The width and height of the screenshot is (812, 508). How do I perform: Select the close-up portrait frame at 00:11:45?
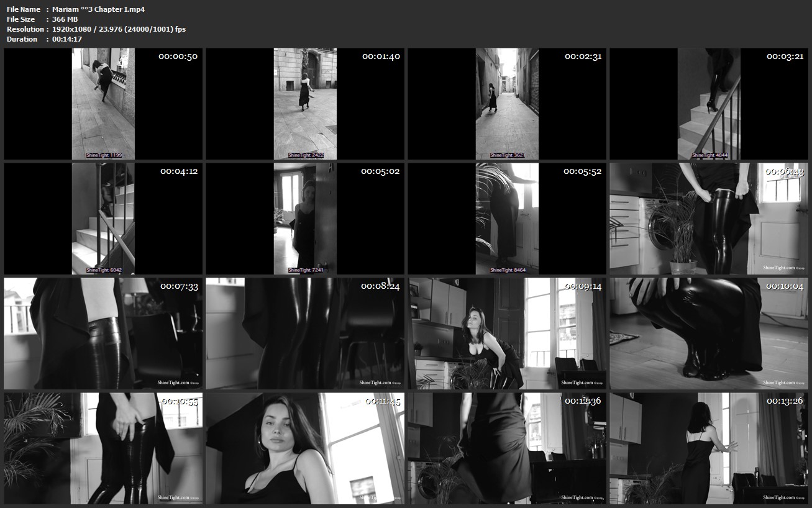305,448
